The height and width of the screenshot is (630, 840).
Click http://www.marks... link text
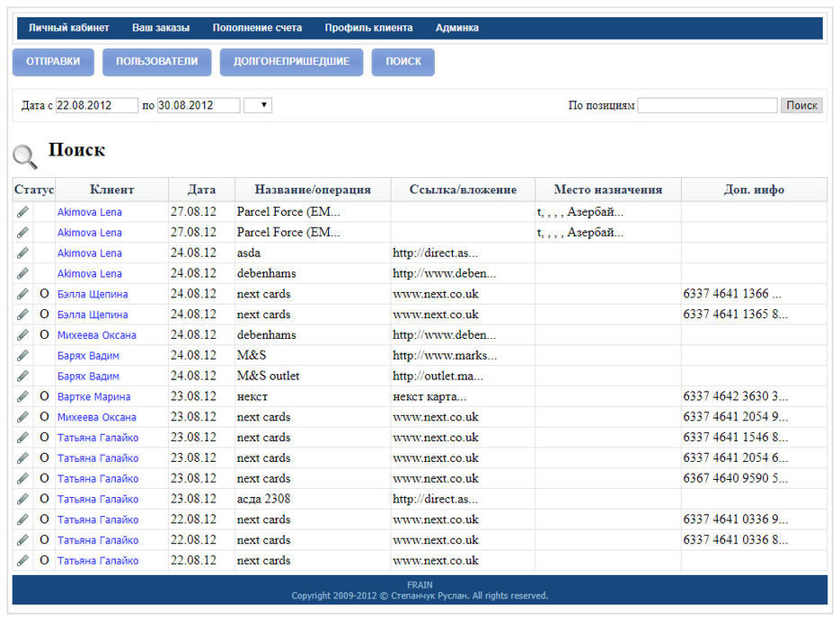coord(445,355)
